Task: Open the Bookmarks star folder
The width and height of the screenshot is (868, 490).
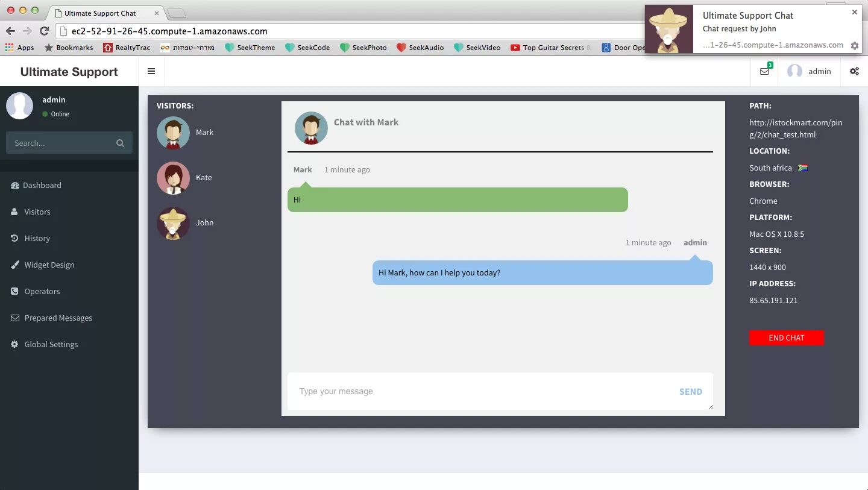Action: [68, 48]
